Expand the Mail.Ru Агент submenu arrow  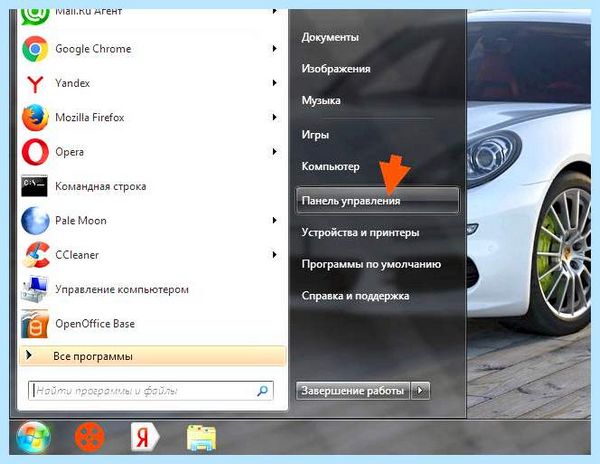[x=274, y=12]
